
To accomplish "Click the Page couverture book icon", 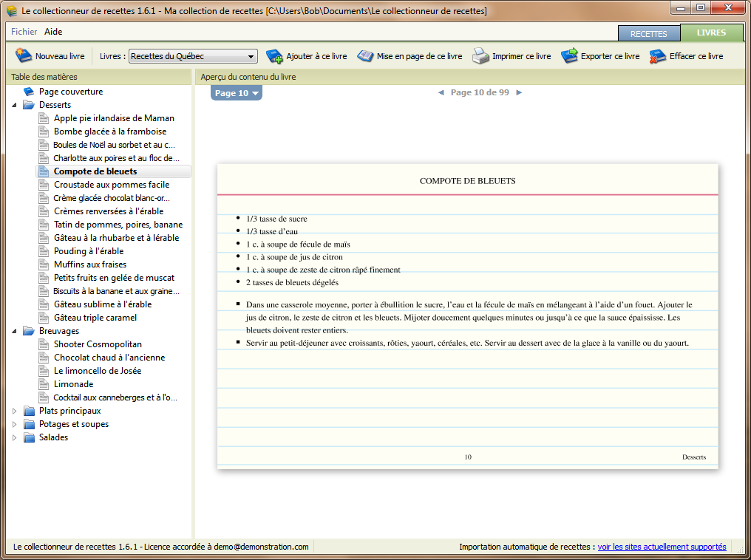I will (x=29, y=92).
